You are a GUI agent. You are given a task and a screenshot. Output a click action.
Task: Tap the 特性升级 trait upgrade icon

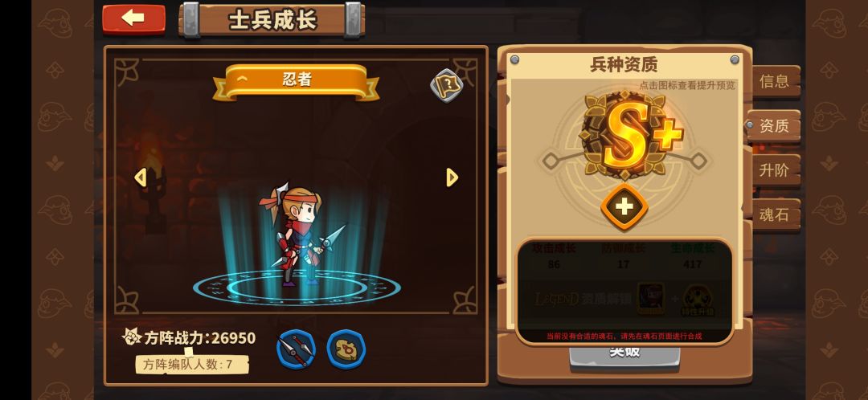tap(698, 300)
